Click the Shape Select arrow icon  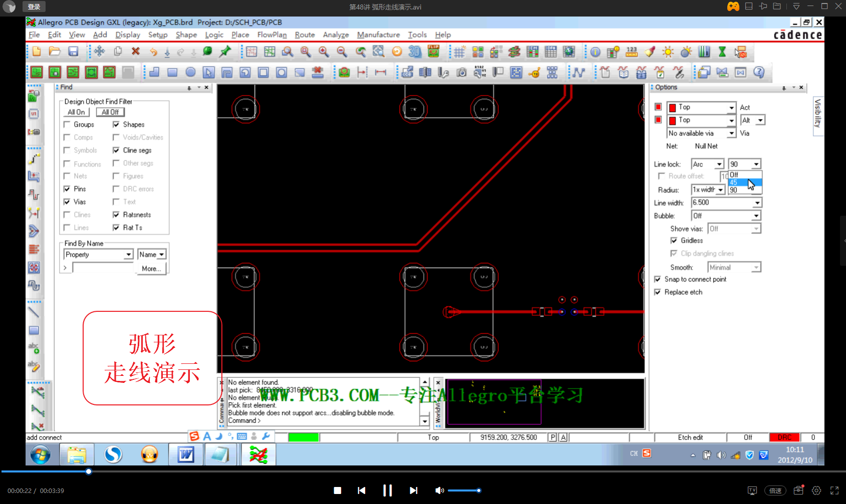(208, 72)
